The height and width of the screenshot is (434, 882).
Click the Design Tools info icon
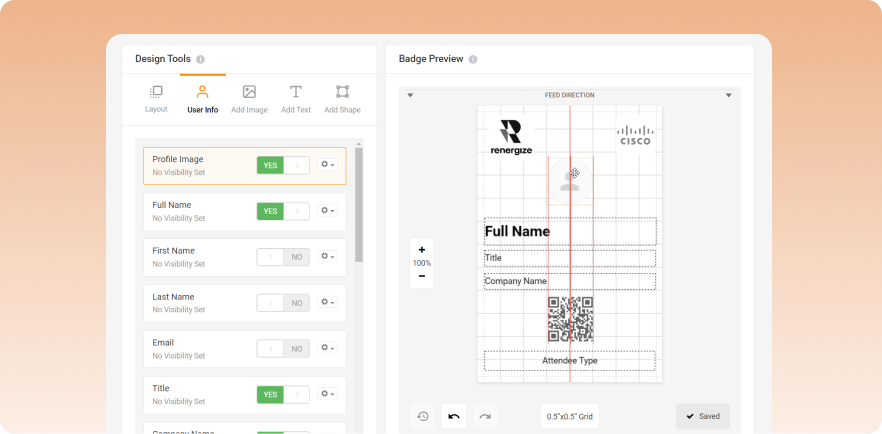pos(201,59)
